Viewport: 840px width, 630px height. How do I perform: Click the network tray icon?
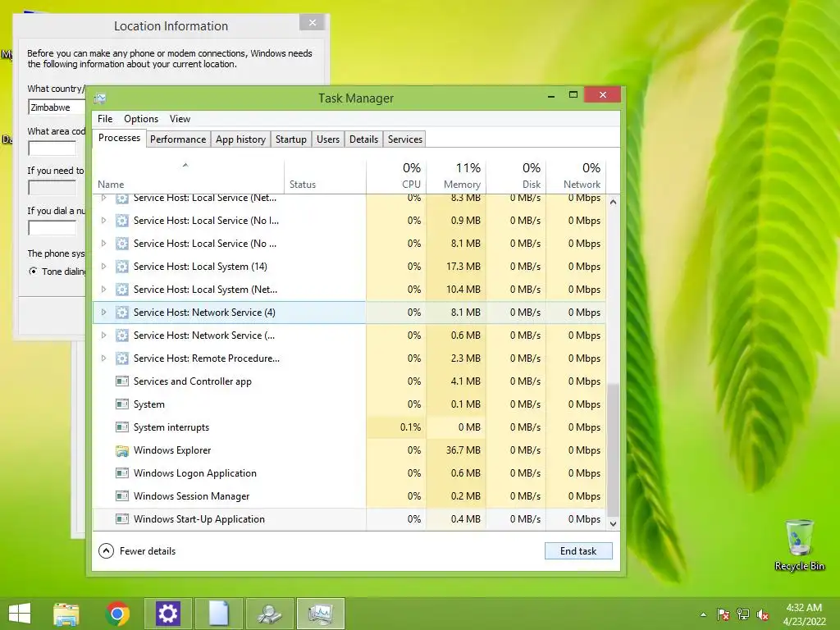[x=743, y=614]
